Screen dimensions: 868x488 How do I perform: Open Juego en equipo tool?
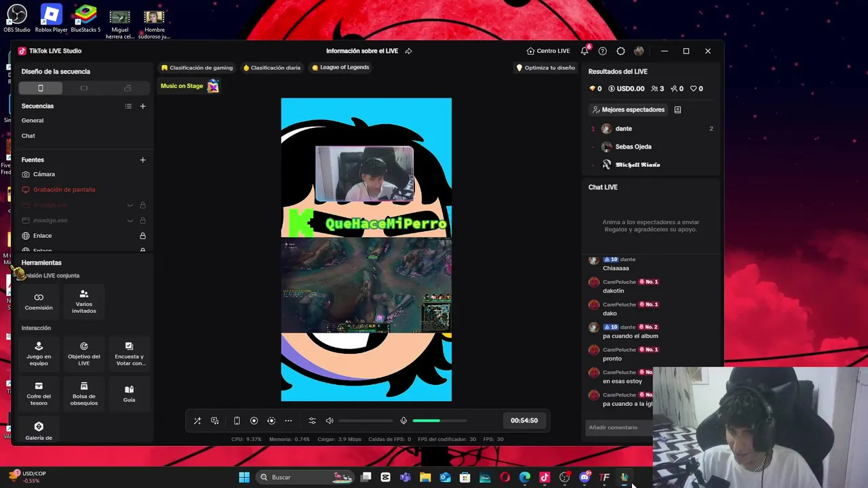(x=39, y=353)
